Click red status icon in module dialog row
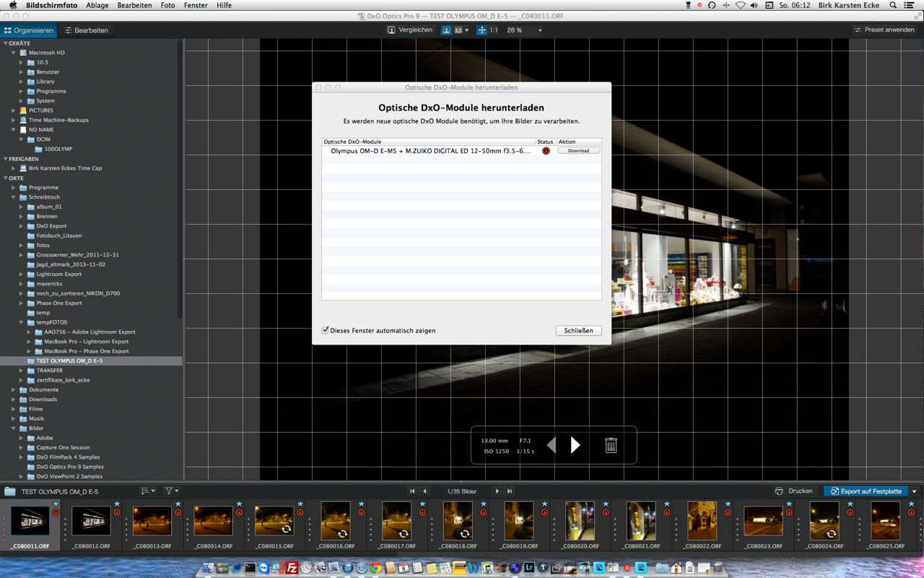This screenshot has width=924, height=578. tap(546, 151)
